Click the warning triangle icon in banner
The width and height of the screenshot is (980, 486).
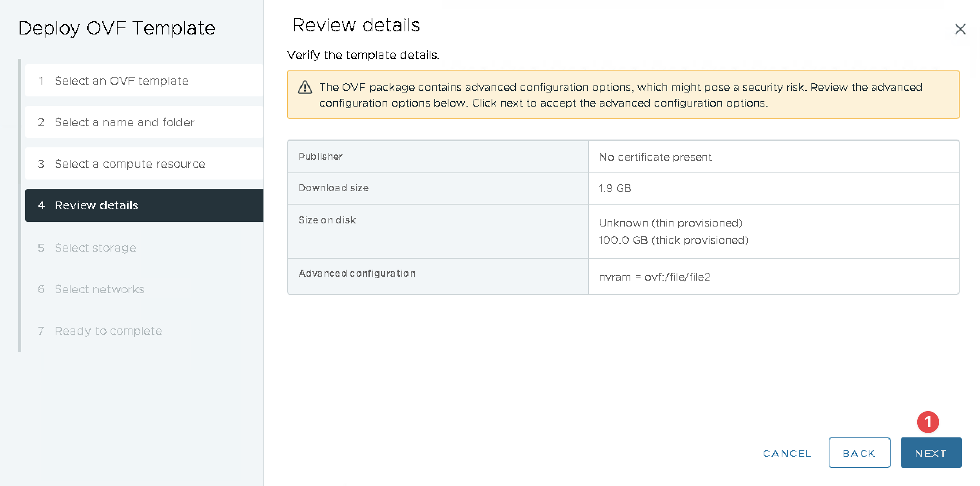(x=305, y=87)
